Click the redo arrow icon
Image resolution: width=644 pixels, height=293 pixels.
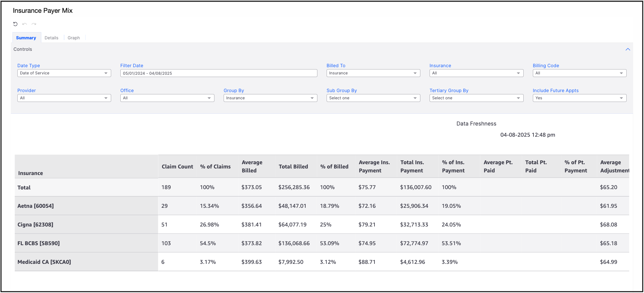pos(34,24)
